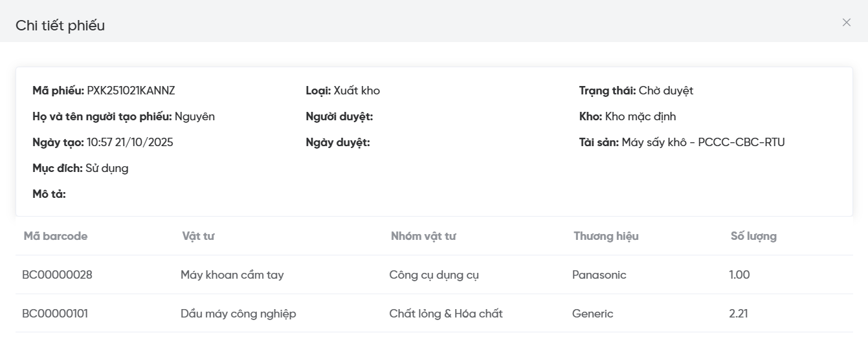Click the ticket code PXK251021KANNZ
Viewport: 868px width, 344px height.
pyautogui.click(x=131, y=91)
